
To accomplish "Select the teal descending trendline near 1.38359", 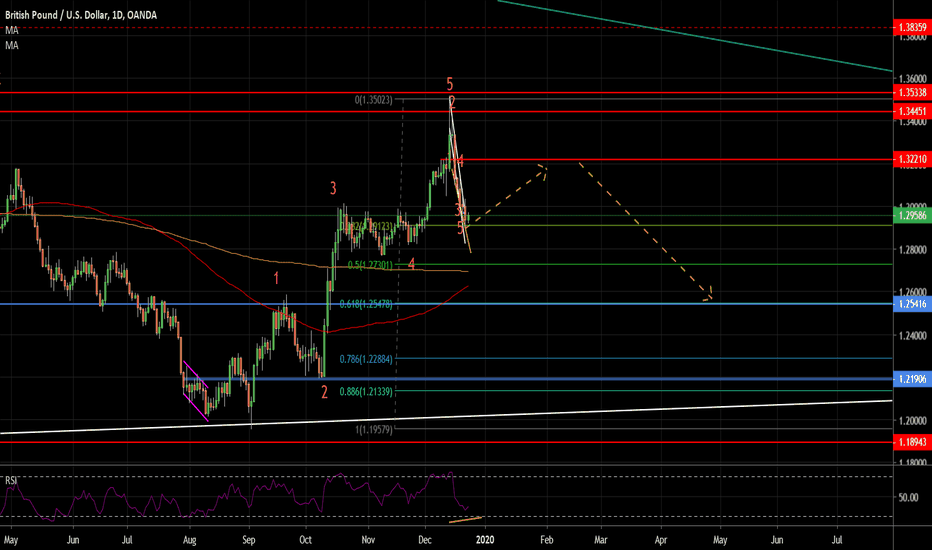I will point(695,36).
